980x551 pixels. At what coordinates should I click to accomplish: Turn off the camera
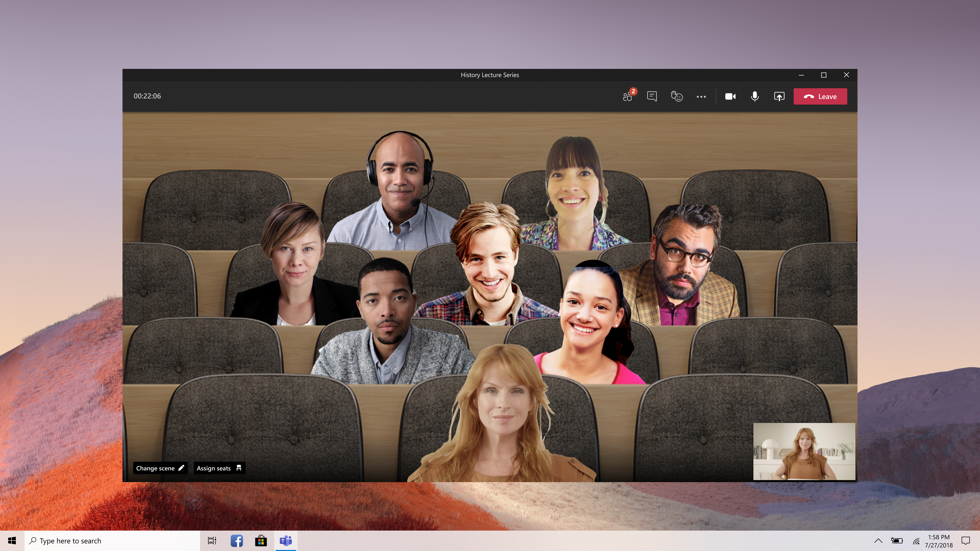coord(730,97)
